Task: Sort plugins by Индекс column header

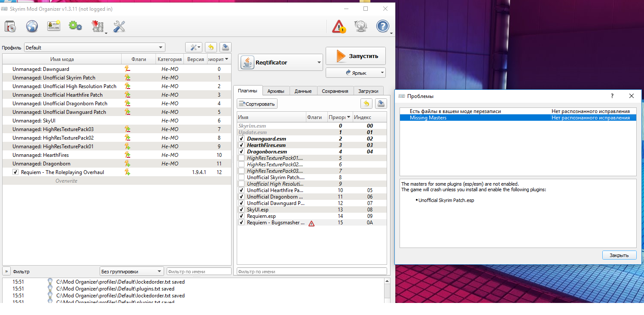Action: coord(370,117)
